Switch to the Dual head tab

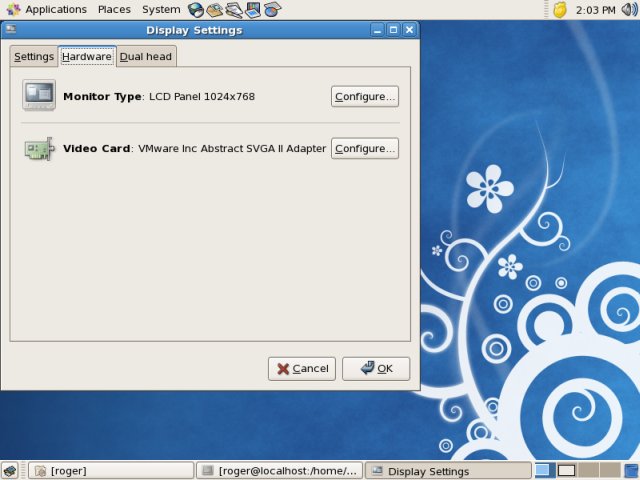point(146,57)
